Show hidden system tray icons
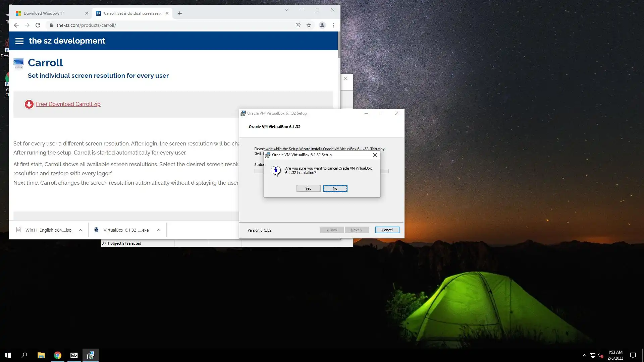The height and width of the screenshot is (362, 644). click(584, 355)
